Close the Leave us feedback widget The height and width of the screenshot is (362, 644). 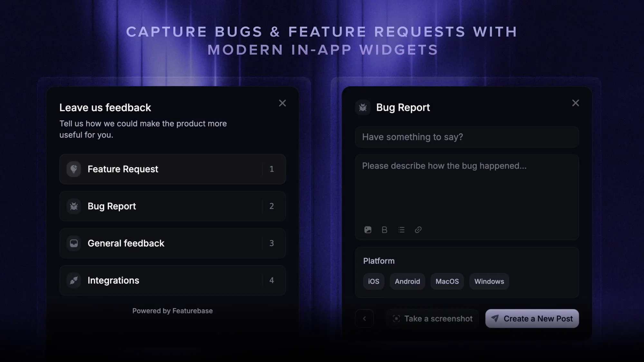282,103
